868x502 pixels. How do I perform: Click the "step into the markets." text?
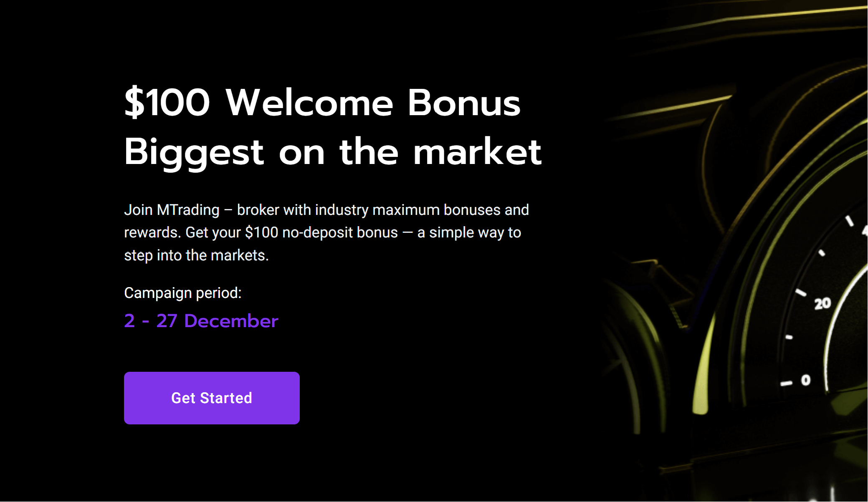click(x=196, y=255)
